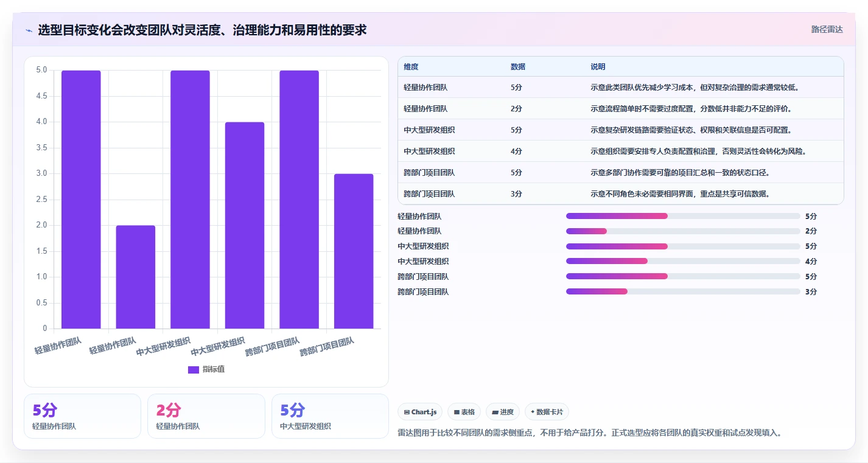
Task: Click the chart bar with value 2
Action: (x=136, y=277)
